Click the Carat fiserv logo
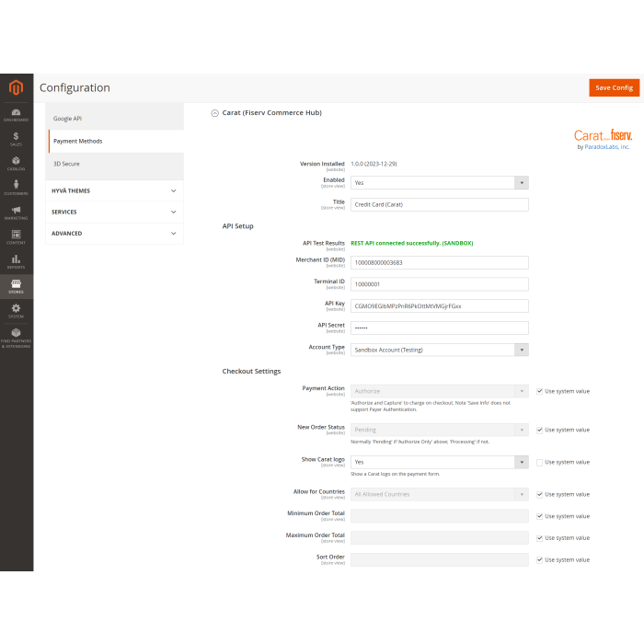Image resolution: width=644 pixels, height=644 pixels. 603,135
